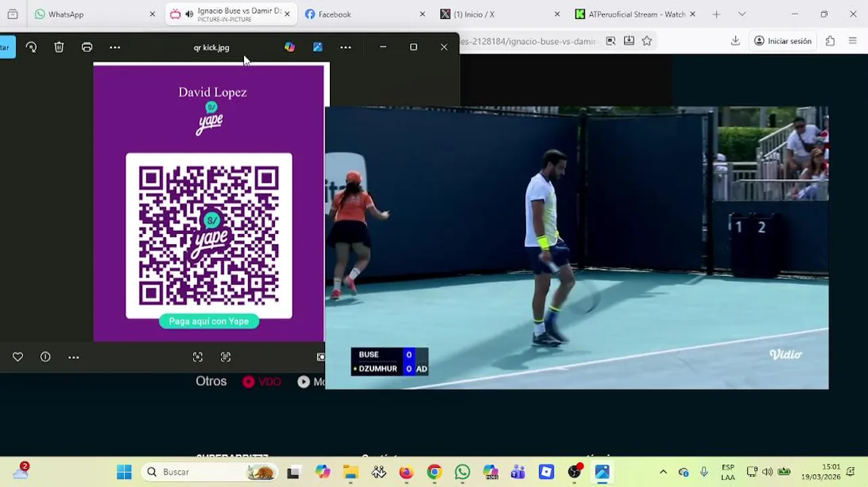
Task: Click the text scan icon in Photos
Action: pyautogui.click(x=226, y=357)
